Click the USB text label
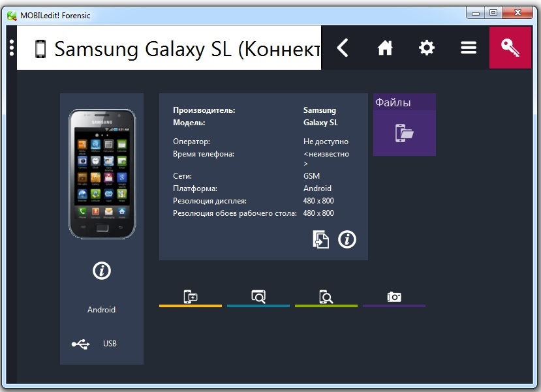The width and height of the screenshot is (541, 392). [x=110, y=344]
